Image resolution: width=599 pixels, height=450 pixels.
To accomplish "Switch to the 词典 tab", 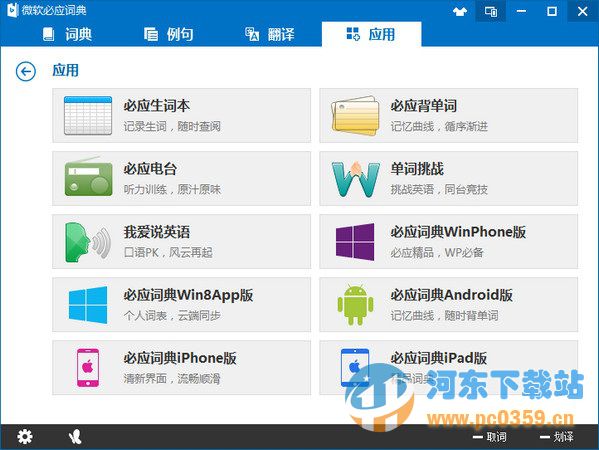I will coord(67,34).
